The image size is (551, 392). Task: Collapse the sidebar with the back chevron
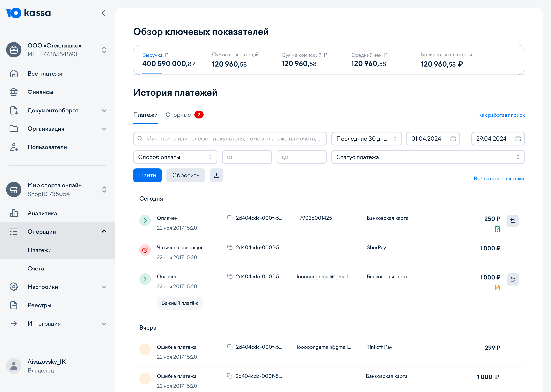pyautogui.click(x=104, y=13)
